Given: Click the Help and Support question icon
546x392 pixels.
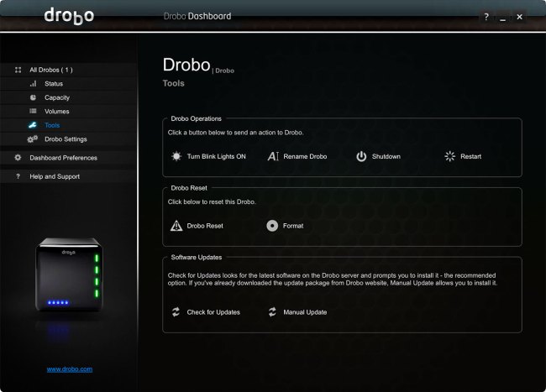Looking at the screenshot, I should 18,177.
